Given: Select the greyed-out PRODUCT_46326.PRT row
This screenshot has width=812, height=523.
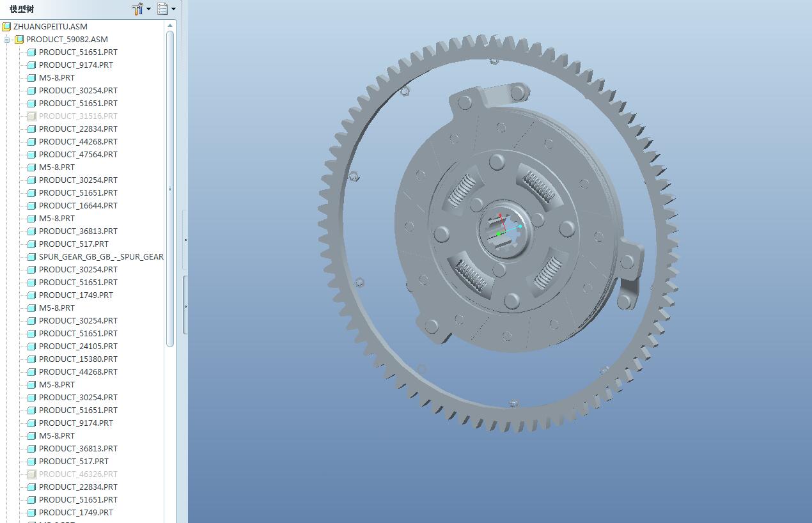Looking at the screenshot, I should [78, 474].
